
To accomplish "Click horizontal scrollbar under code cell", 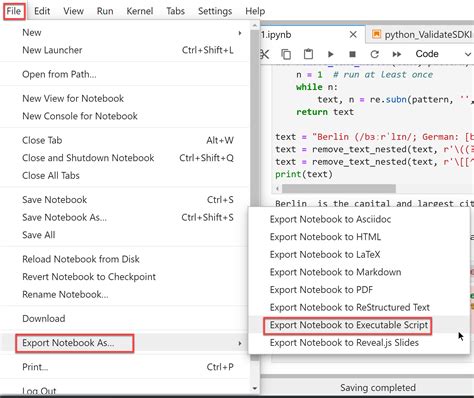I will pos(339,189).
